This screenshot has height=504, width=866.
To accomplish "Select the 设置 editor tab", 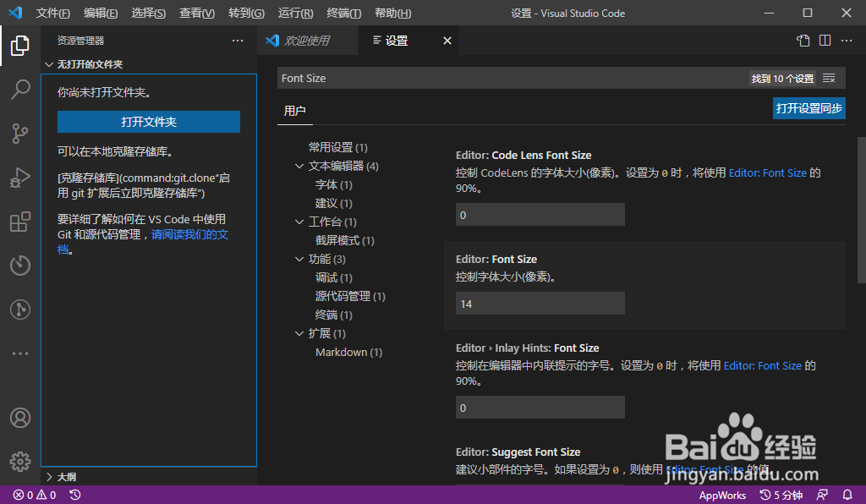I will [408, 41].
